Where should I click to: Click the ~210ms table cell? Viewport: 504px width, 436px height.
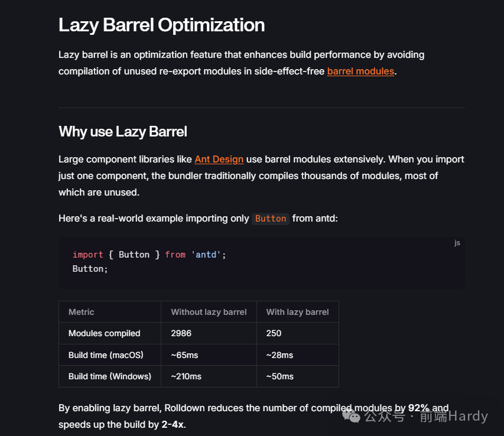click(209, 376)
